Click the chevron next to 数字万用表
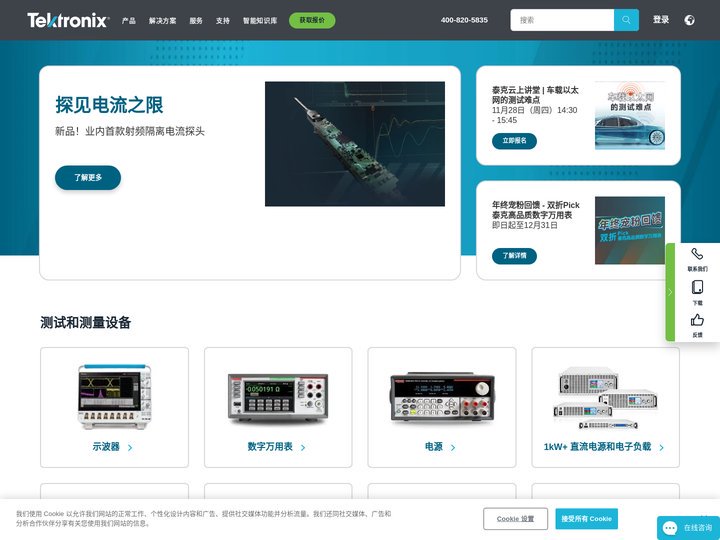The image size is (720, 540). pos(303,448)
